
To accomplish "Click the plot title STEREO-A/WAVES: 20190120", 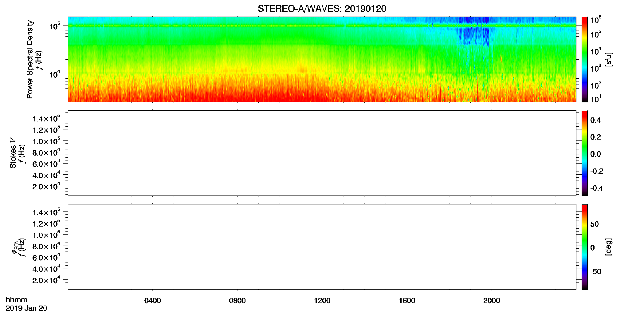I will (x=322, y=9).
